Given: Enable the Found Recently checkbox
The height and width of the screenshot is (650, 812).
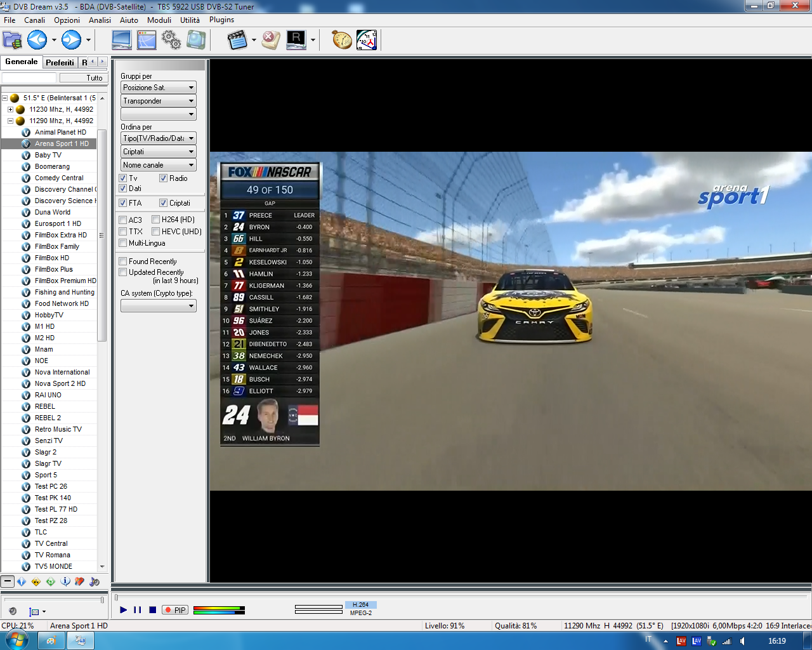Looking at the screenshot, I should [x=123, y=262].
